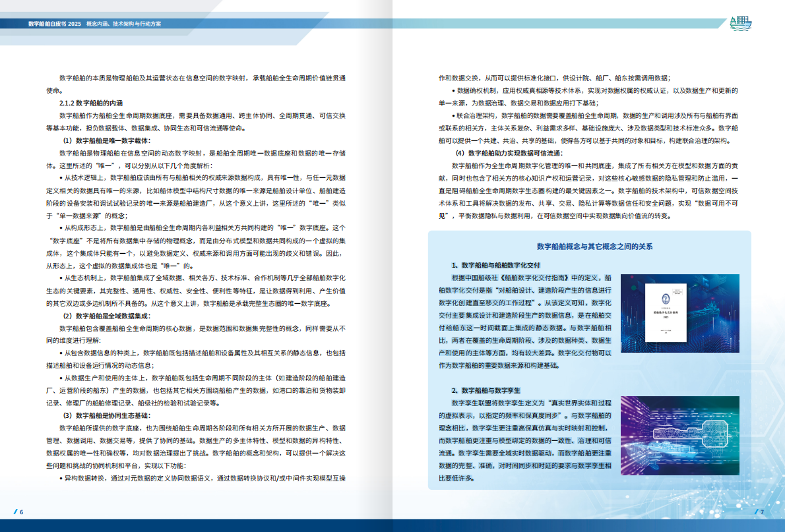Screen dimensions: 785x532
Task: Click the 船舶数字化交付指南 cover thumbnail
Action: click(x=666, y=313)
